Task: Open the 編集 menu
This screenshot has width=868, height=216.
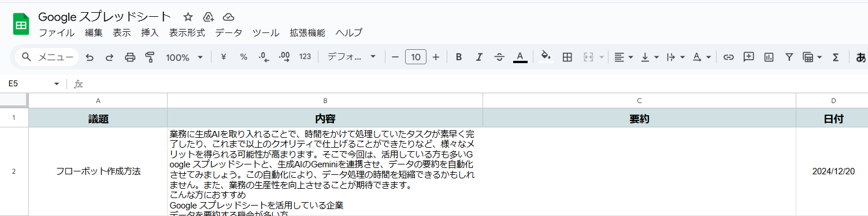Action: point(94,33)
